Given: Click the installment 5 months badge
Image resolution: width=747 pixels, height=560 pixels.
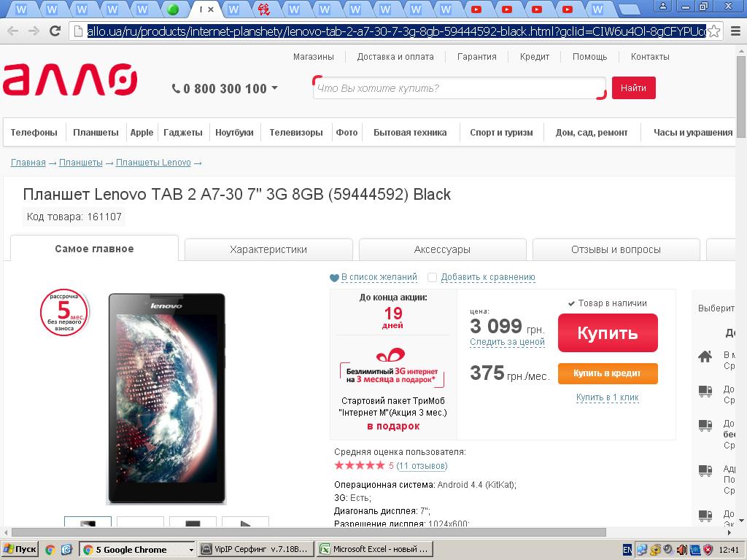Looking at the screenshot, I should click(x=64, y=312).
